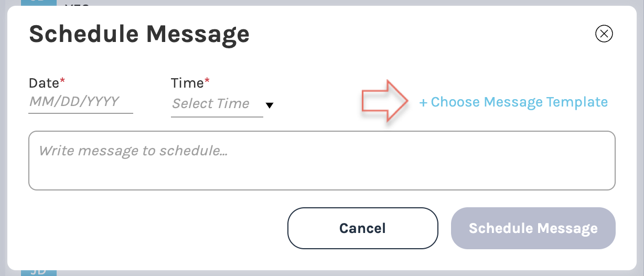Screen dimensions: 644x276
Task: Open the Select Time dropdown
Action: tap(217, 104)
